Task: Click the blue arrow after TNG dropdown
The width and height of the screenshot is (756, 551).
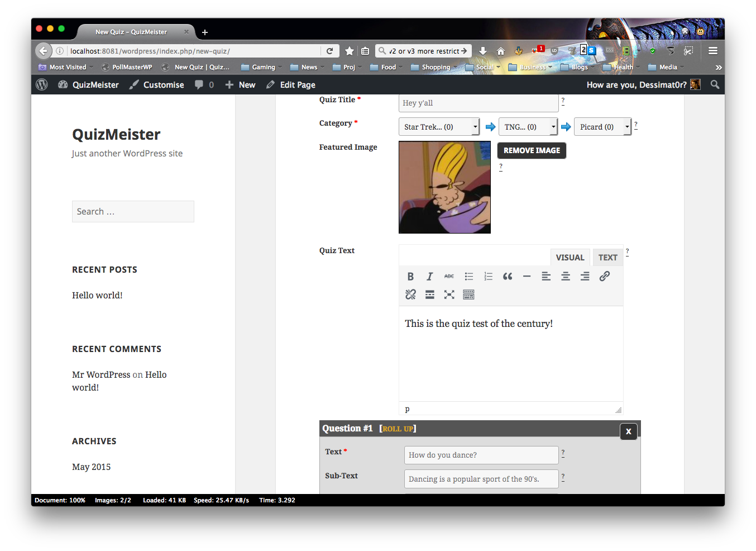Action: [x=566, y=127]
